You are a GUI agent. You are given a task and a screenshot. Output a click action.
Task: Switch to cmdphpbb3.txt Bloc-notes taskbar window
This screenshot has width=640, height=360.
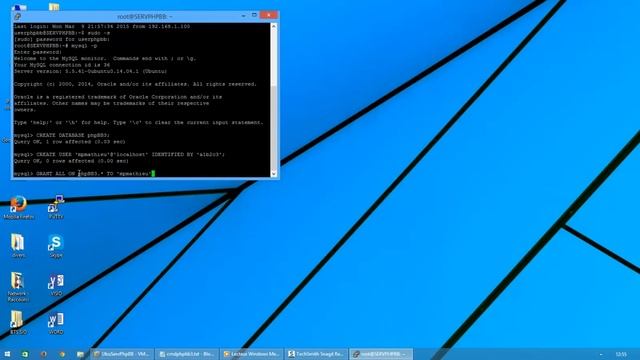point(187,354)
